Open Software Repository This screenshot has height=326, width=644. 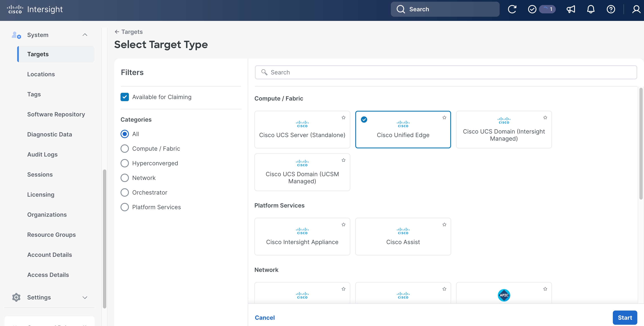pyautogui.click(x=56, y=114)
